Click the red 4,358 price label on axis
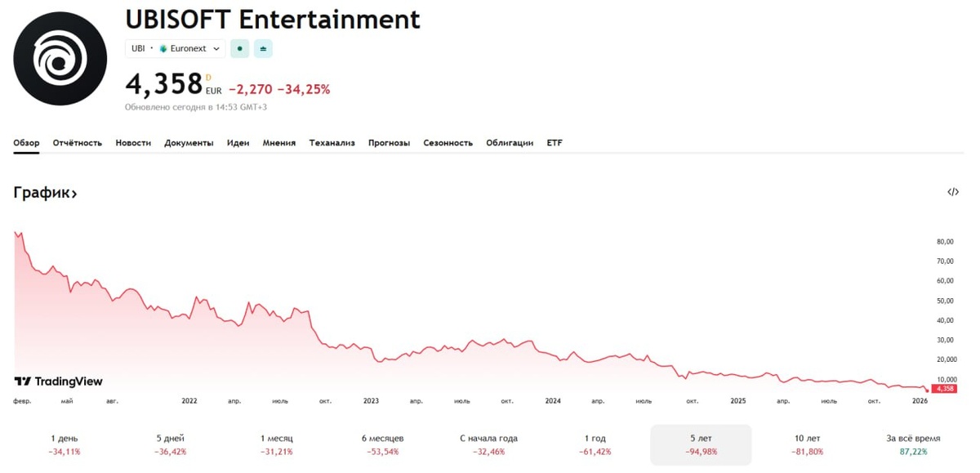 [x=944, y=388]
